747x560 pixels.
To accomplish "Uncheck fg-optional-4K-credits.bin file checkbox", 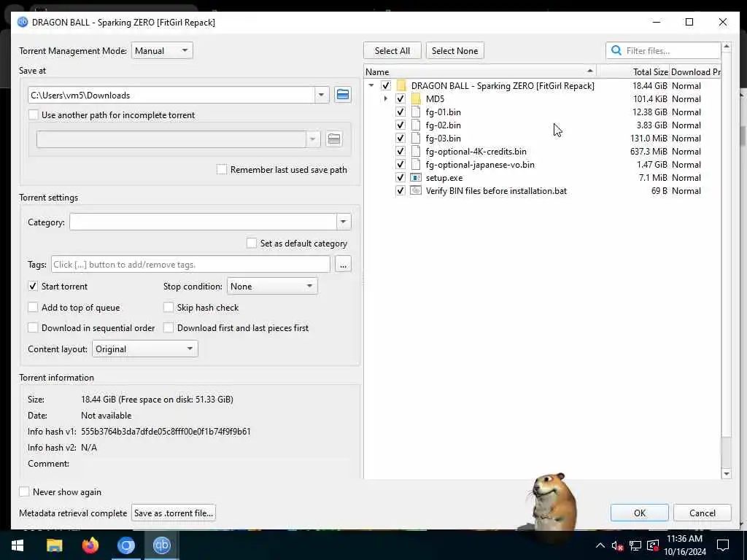I will [400, 152].
